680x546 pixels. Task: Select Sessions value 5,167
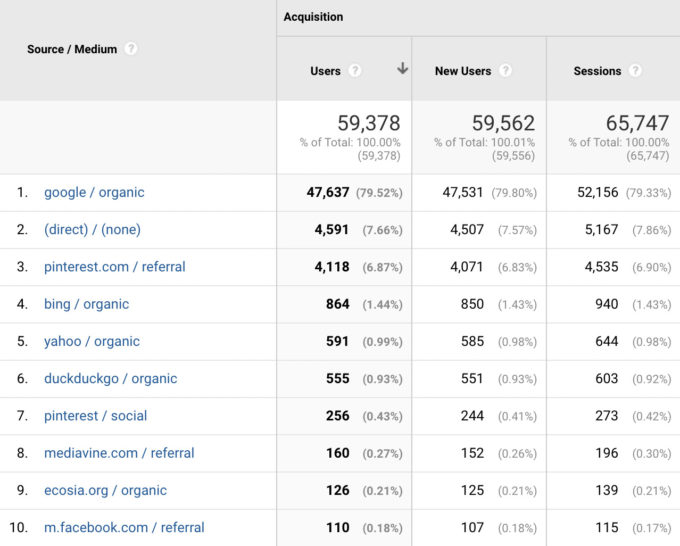coord(602,229)
